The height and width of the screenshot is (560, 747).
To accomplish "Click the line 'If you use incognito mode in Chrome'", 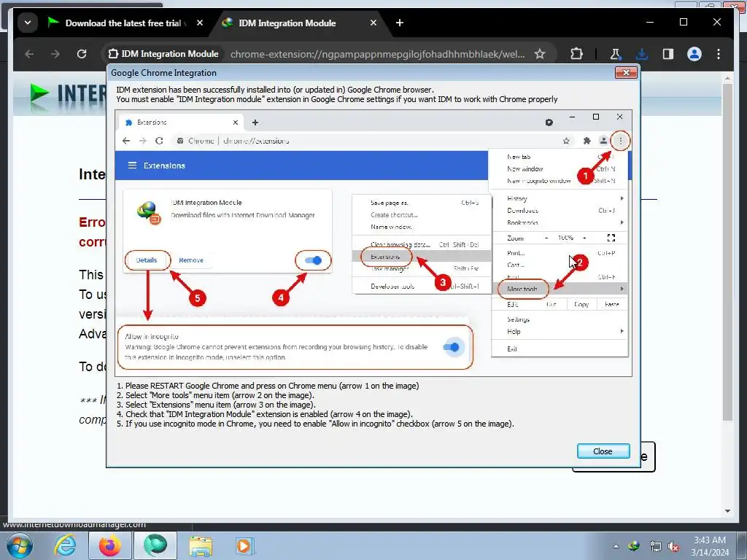I will coord(315,424).
